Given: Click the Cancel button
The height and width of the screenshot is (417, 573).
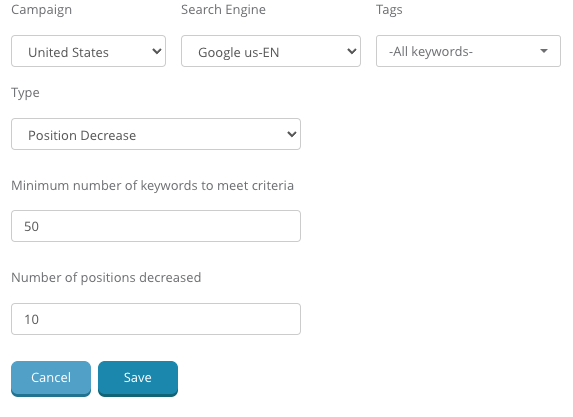Looking at the screenshot, I should click(51, 378).
